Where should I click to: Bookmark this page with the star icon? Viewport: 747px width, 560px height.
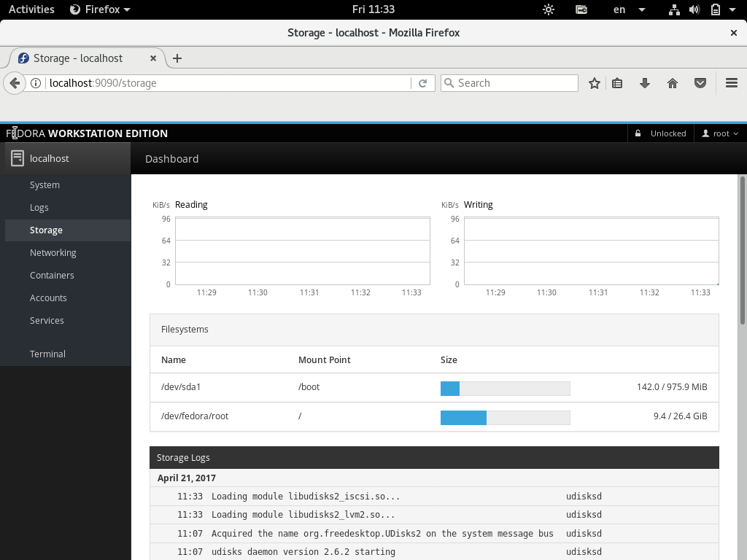(594, 83)
